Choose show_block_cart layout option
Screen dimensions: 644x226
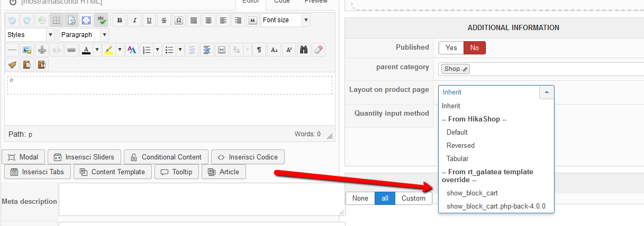(472, 193)
